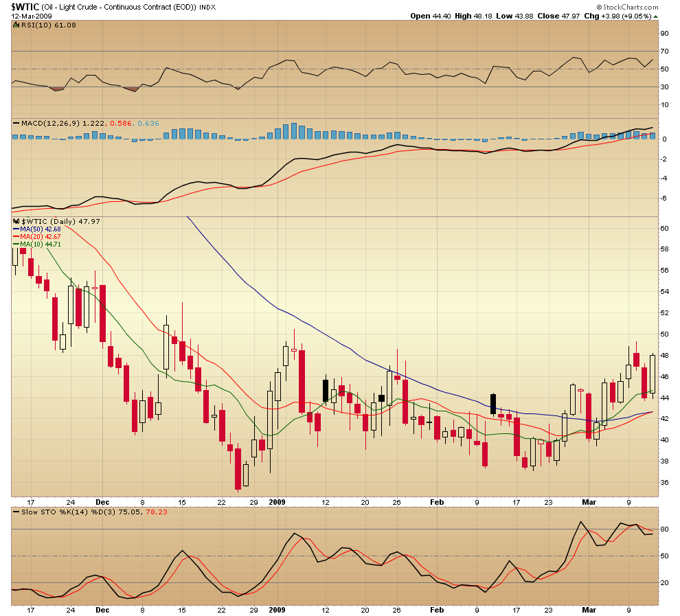Click the last white candlestick at 48

click(x=653, y=374)
